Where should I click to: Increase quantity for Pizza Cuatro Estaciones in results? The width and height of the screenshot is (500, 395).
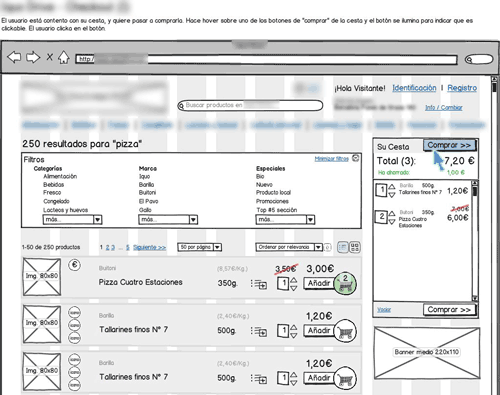pyautogui.click(x=294, y=280)
